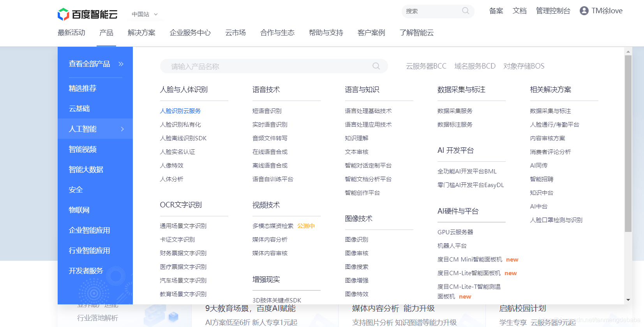Viewport: 644px width, 327px height.
Task: Click the product search magnifier icon
Action: 376,66
